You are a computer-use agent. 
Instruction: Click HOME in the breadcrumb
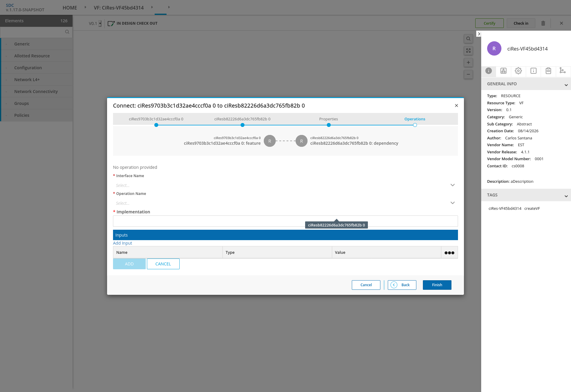tap(70, 8)
